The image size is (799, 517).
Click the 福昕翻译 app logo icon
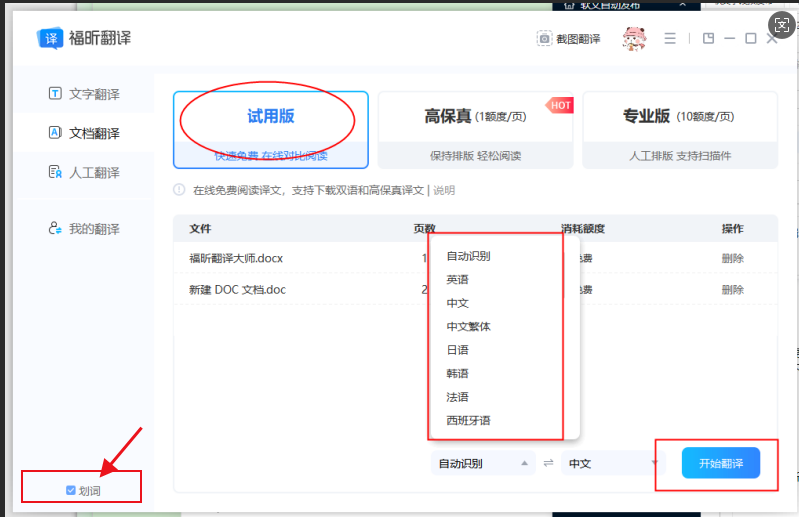point(50,38)
